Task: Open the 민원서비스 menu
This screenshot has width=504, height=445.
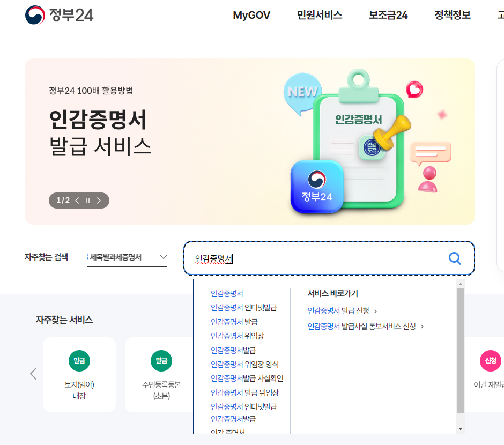Action: [x=320, y=15]
